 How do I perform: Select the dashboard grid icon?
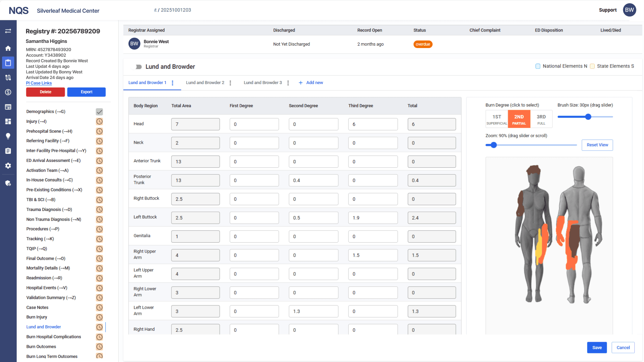coord(8,121)
